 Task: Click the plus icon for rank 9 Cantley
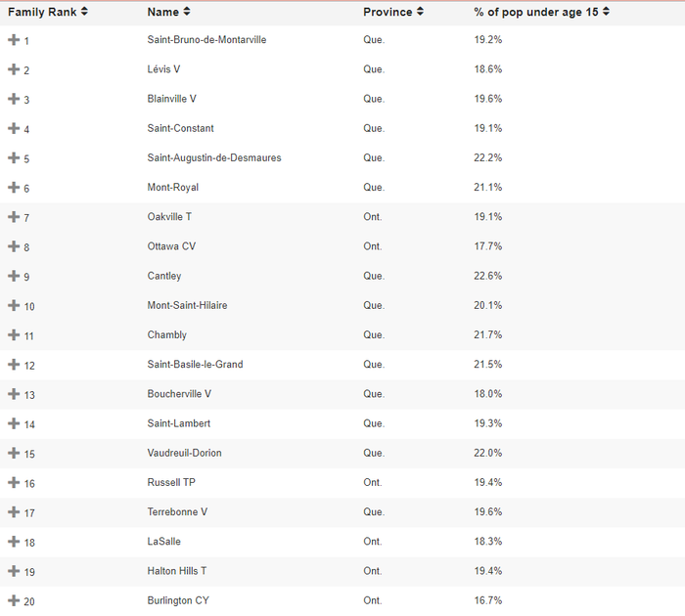14,276
